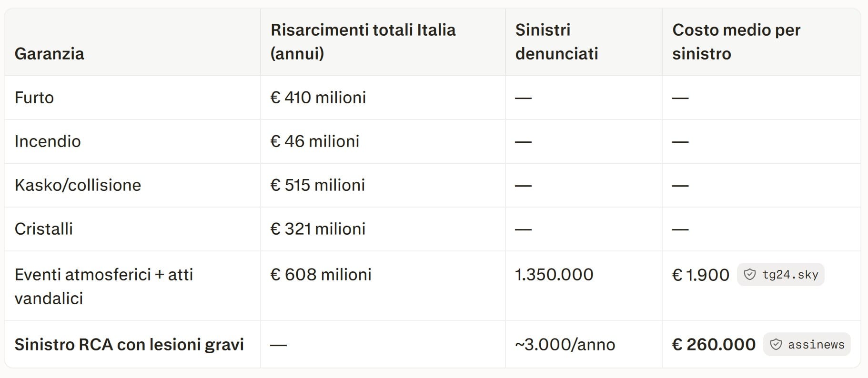The image size is (868, 378).
Task: Select the Garanzia column header
Action: point(50,53)
